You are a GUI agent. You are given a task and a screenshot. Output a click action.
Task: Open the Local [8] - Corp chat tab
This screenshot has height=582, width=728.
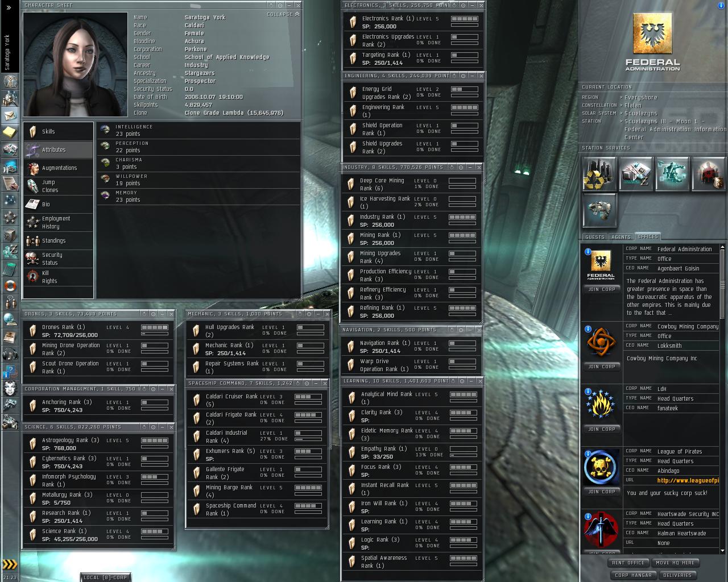105,577
